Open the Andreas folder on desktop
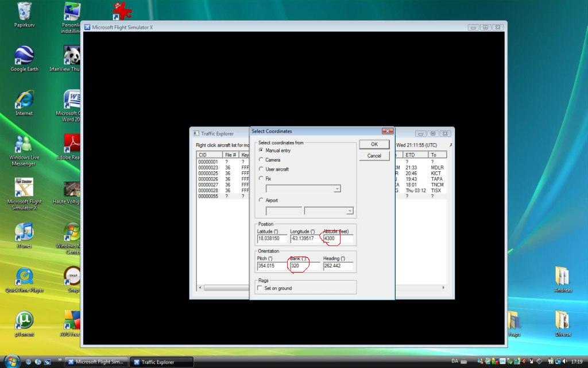 (563, 277)
